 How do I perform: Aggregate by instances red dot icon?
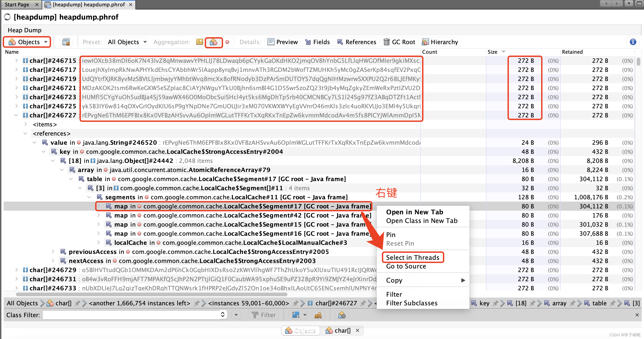pyautogui.click(x=227, y=42)
